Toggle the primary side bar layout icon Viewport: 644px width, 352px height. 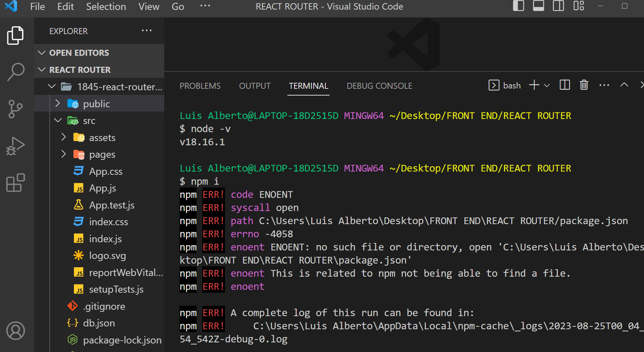518,6
